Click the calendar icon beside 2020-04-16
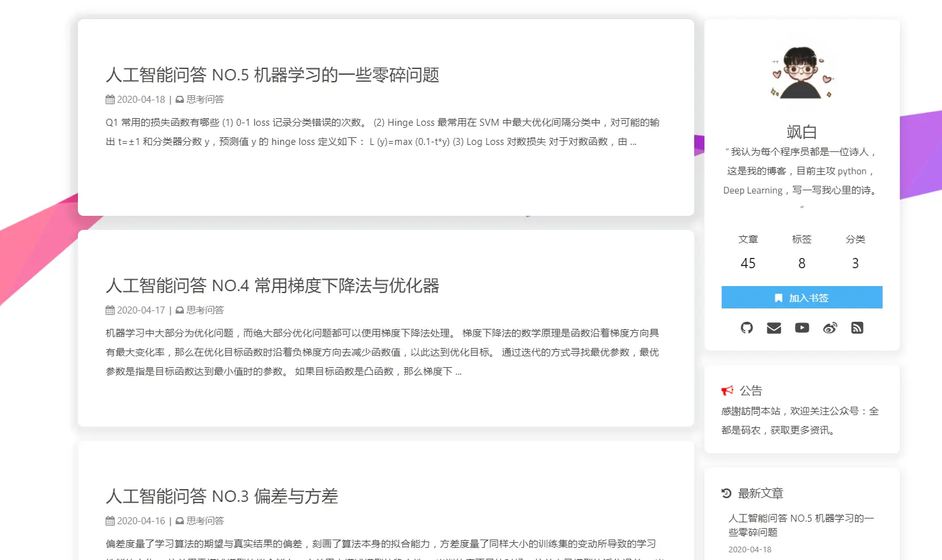The image size is (942, 560). [110, 521]
